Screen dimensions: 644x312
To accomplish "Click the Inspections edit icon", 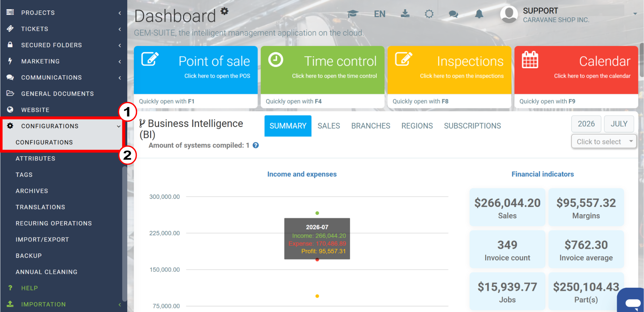I will (404, 59).
